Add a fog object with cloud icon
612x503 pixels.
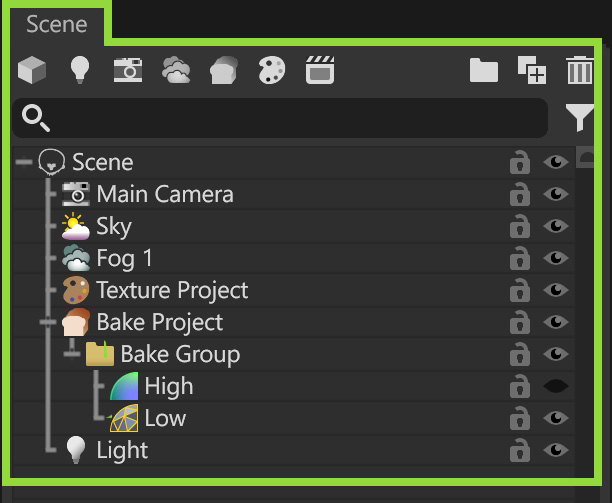coord(176,71)
